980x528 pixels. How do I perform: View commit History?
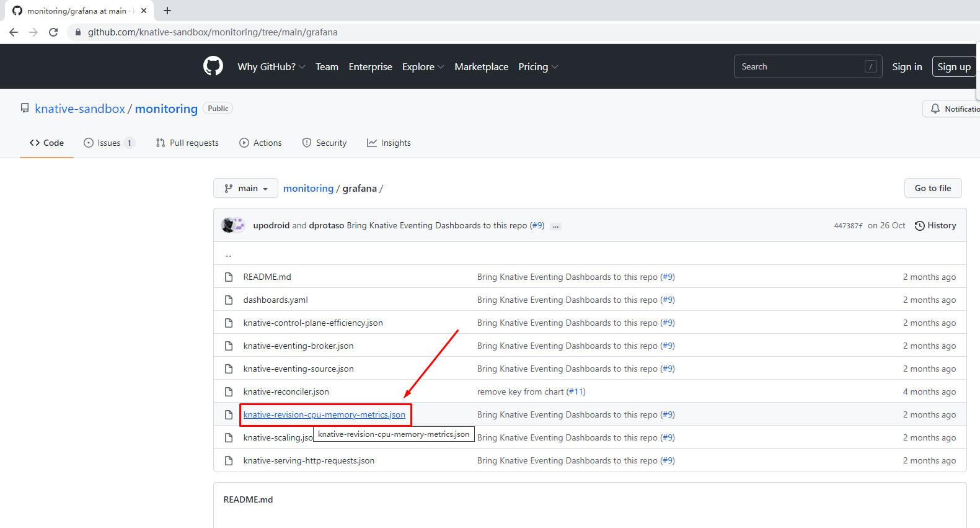(935, 225)
